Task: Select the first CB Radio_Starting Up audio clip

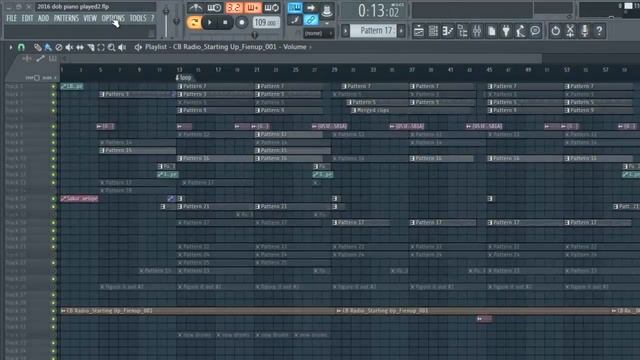Action: coord(199,311)
